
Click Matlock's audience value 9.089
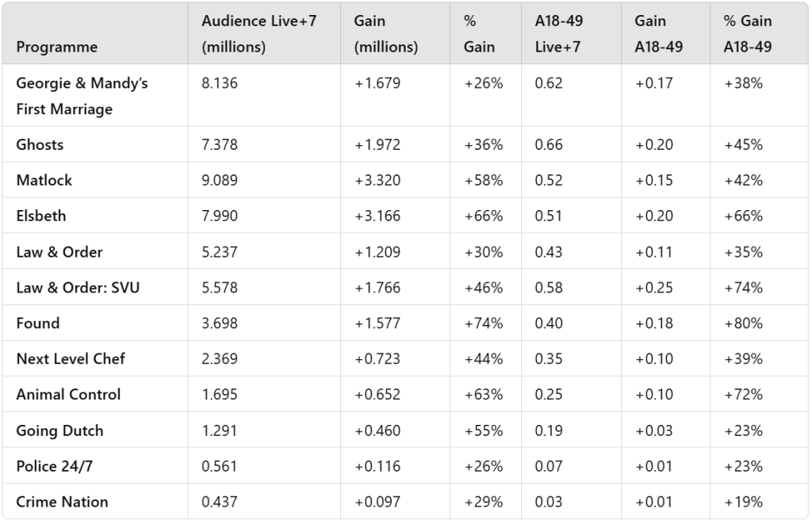click(x=220, y=180)
